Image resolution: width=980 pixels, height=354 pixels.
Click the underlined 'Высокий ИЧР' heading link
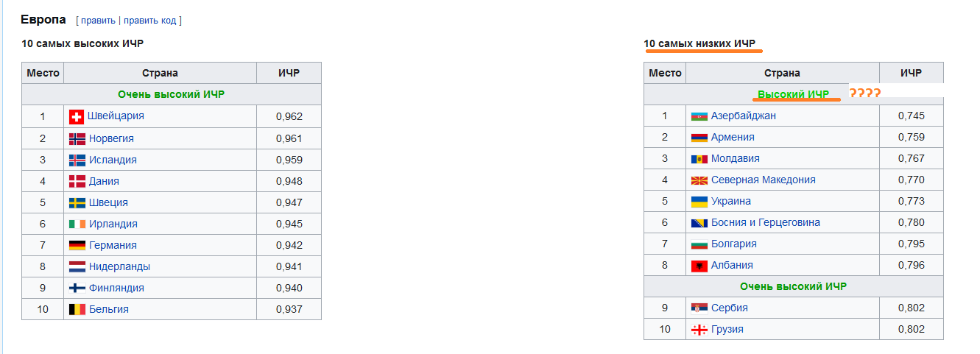[x=793, y=94]
